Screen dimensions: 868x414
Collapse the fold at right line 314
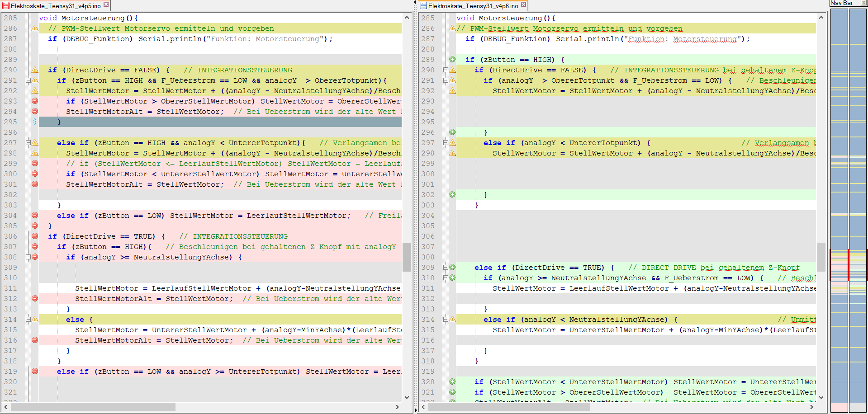point(446,320)
